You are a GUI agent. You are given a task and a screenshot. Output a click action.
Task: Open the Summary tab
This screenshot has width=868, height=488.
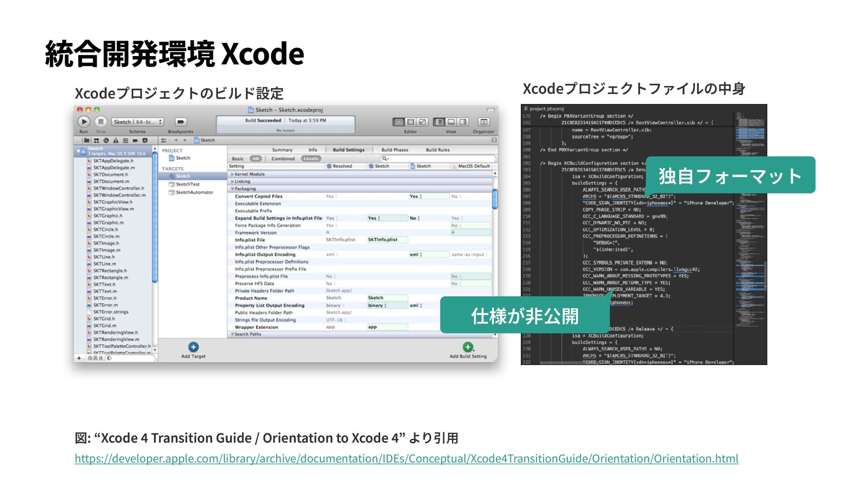282,150
